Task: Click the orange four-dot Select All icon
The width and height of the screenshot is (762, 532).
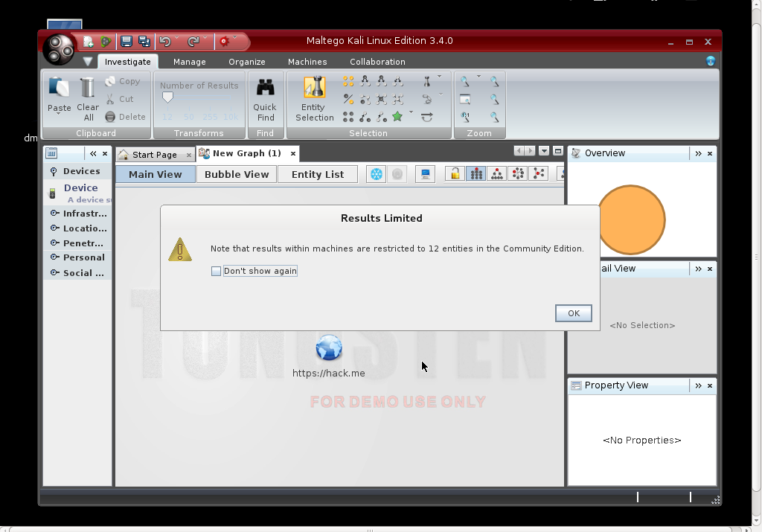Action: 348,81
